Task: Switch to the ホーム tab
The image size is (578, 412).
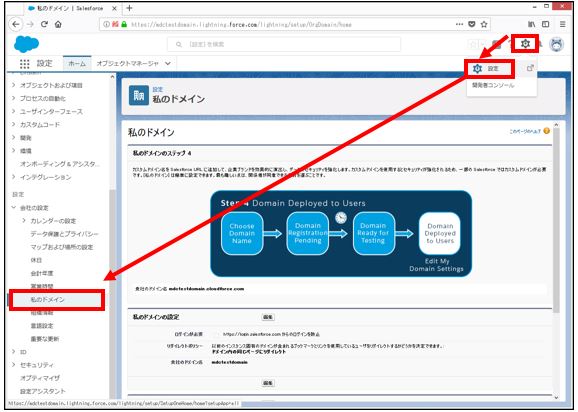Action: pyautogui.click(x=77, y=63)
